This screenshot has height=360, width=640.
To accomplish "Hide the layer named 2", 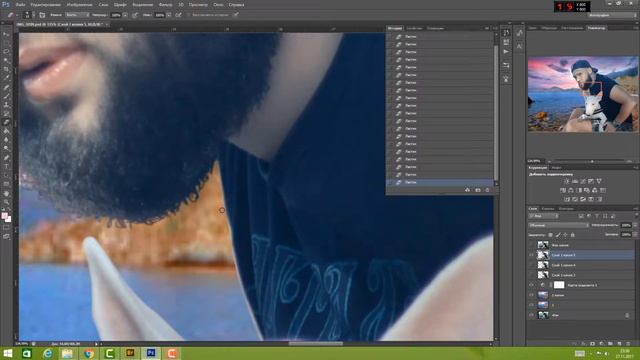I will click(531, 305).
